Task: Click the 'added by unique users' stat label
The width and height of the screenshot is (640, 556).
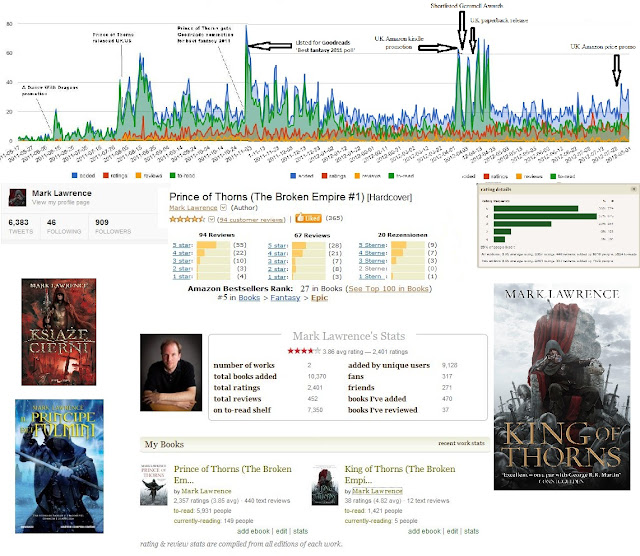Action: 389,365
